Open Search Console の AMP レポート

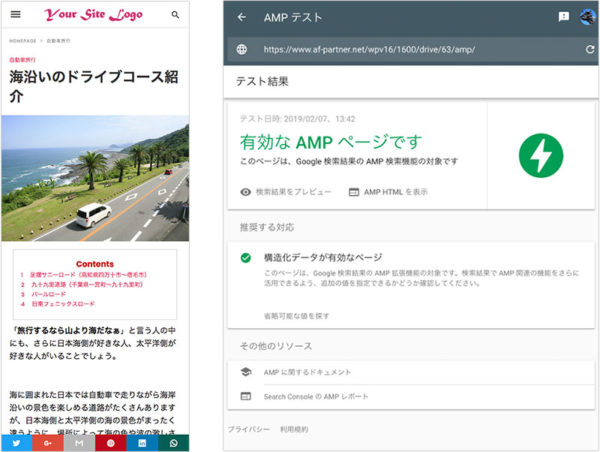316,397
